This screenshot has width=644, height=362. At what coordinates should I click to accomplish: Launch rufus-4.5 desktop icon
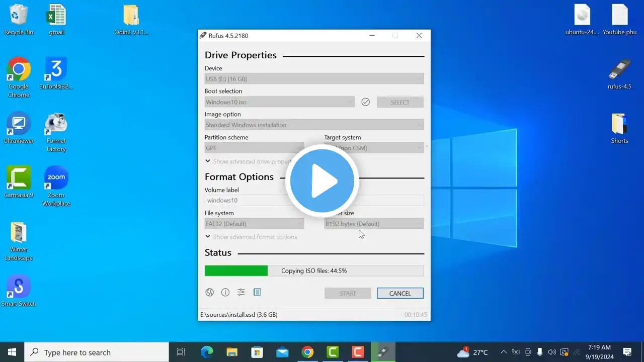pyautogui.click(x=620, y=74)
